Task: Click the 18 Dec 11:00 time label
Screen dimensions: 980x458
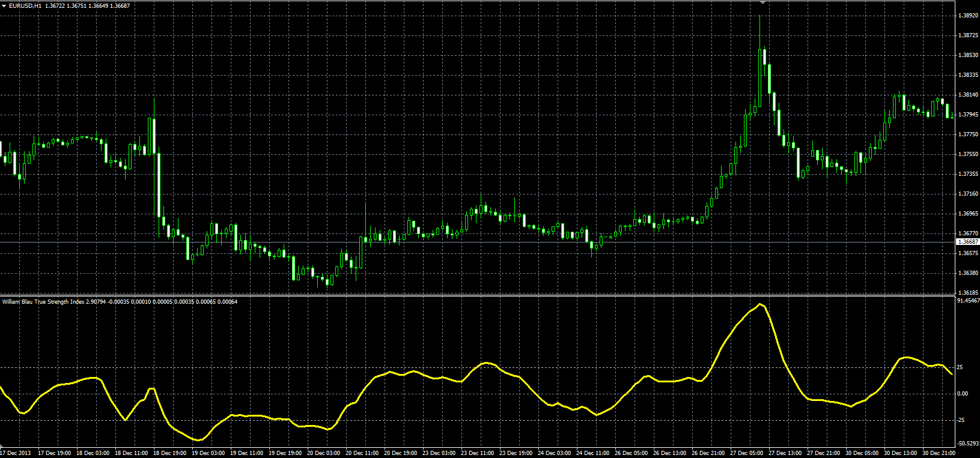Action: (x=132, y=453)
